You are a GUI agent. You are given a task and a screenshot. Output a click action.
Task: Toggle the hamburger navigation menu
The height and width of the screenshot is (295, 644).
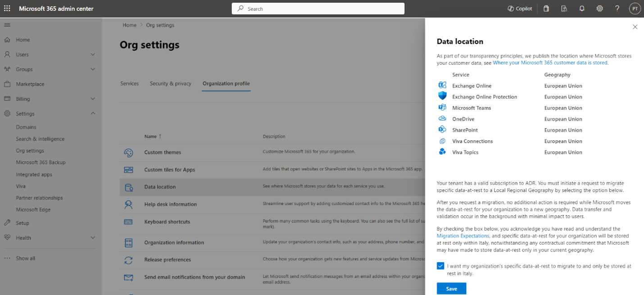pyautogui.click(x=7, y=25)
